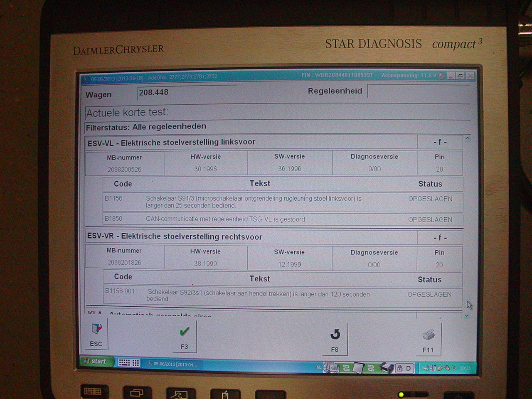532x399 pixels.
Task: Click the F8 refresh arrow button
Action: 335,334
